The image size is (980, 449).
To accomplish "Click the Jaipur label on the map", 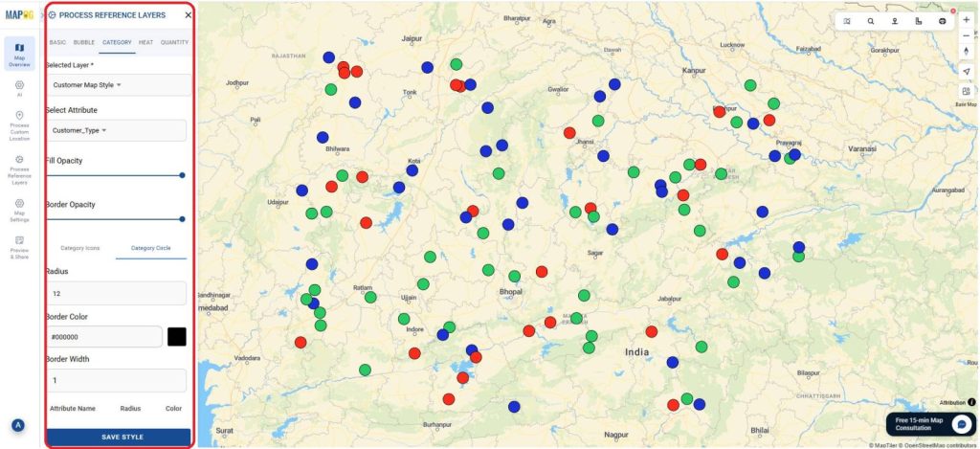I will [x=412, y=38].
